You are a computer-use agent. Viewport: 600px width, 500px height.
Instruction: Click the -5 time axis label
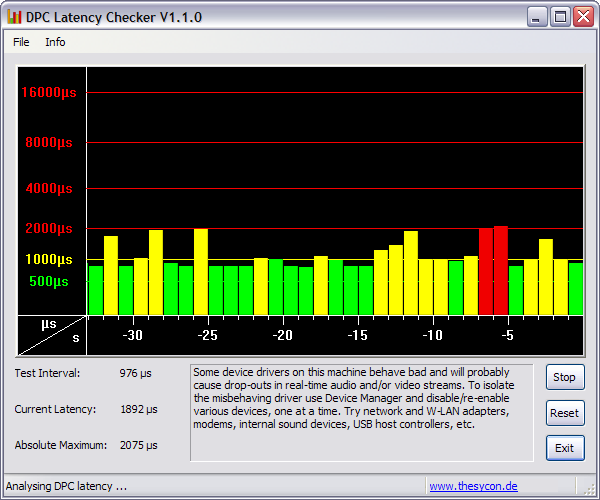coord(507,336)
